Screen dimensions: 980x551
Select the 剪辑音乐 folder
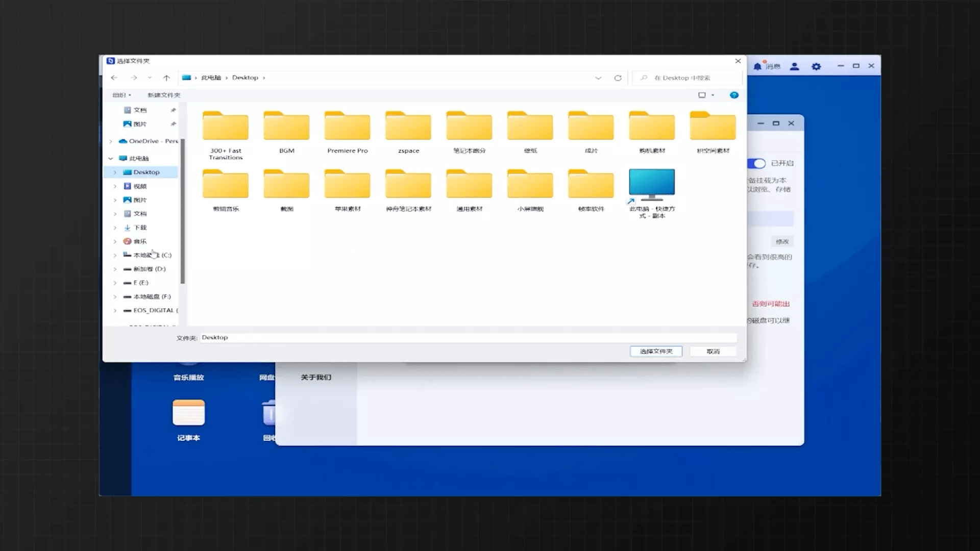[226, 190]
